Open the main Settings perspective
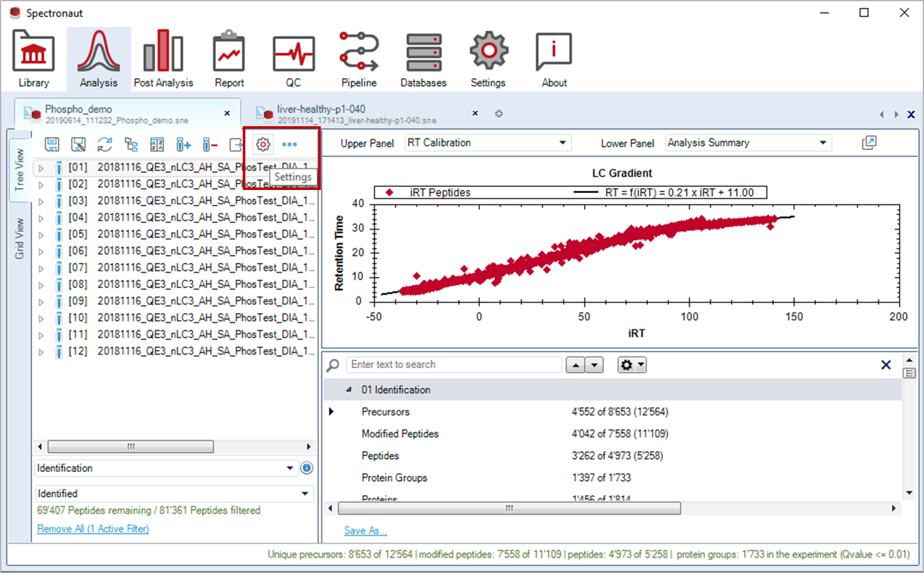Image resolution: width=924 pixels, height=573 pixels. 488,59
